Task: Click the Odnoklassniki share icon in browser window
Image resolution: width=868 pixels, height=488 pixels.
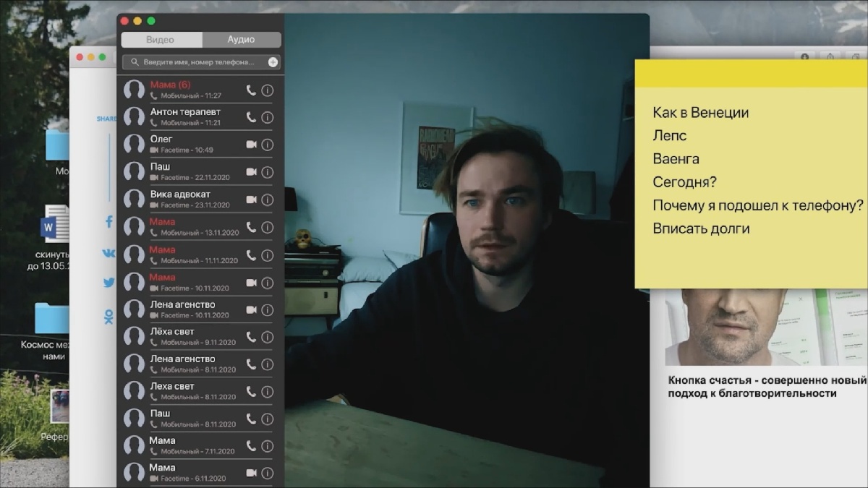Action: 109,316
